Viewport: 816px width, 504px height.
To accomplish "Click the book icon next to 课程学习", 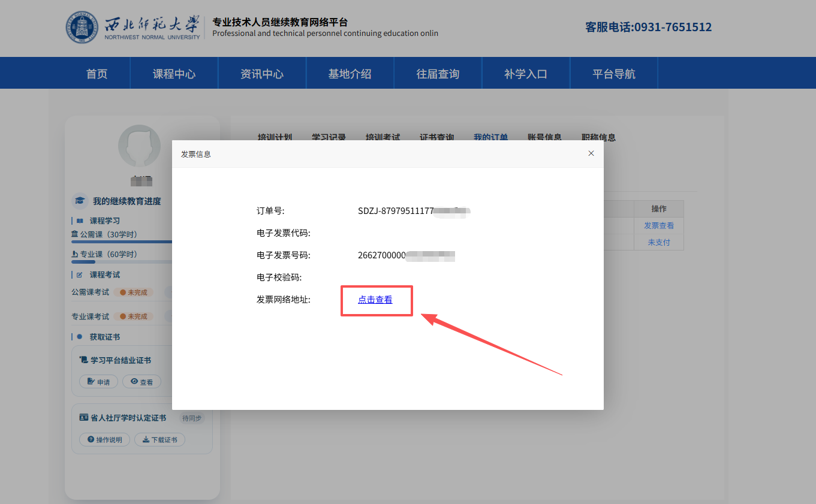I will (x=80, y=221).
